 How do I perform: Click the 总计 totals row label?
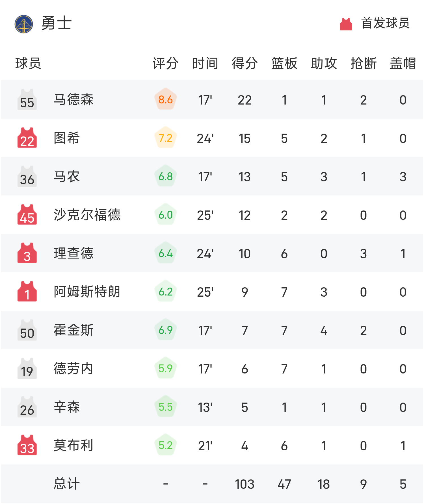pos(67,484)
